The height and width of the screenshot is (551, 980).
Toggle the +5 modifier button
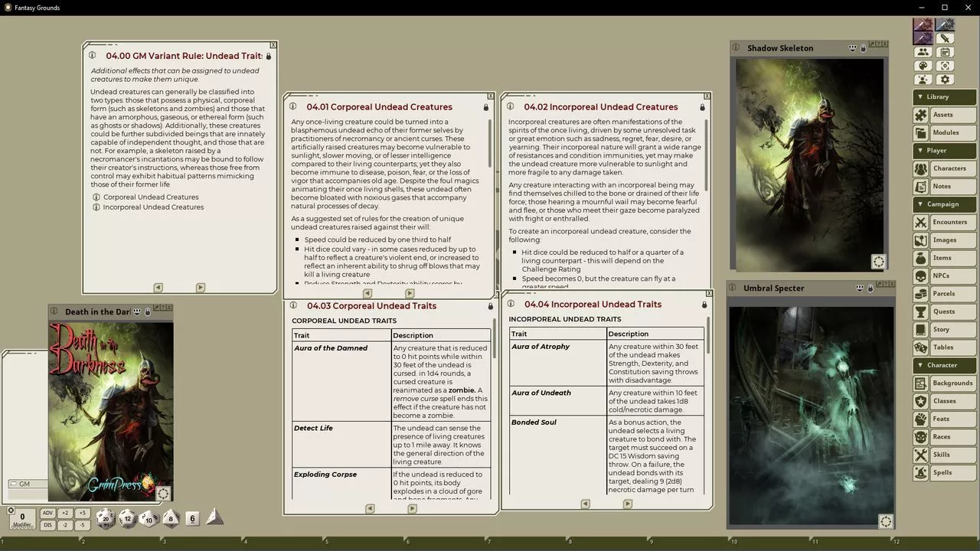[x=82, y=513]
